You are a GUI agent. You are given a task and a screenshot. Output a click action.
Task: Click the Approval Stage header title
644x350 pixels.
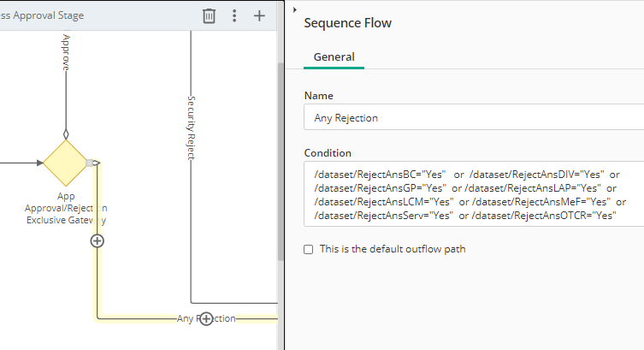(42, 15)
